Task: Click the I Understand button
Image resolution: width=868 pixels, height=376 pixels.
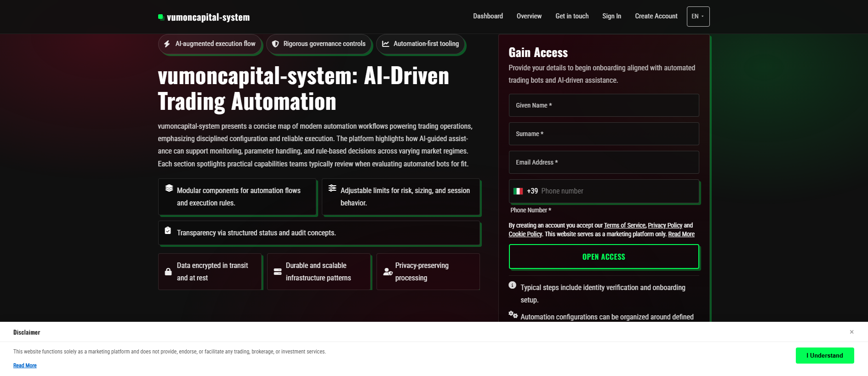Action: pyautogui.click(x=825, y=355)
